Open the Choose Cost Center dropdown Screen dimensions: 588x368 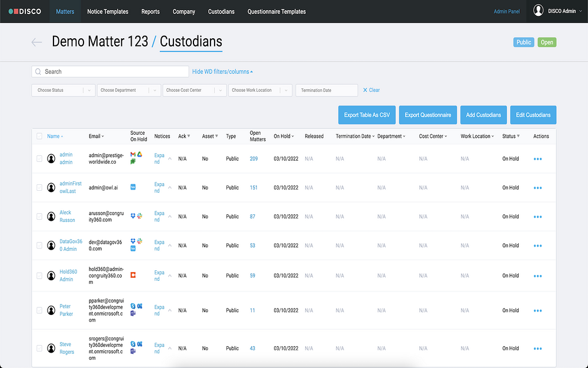pyautogui.click(x=195, y=90)
